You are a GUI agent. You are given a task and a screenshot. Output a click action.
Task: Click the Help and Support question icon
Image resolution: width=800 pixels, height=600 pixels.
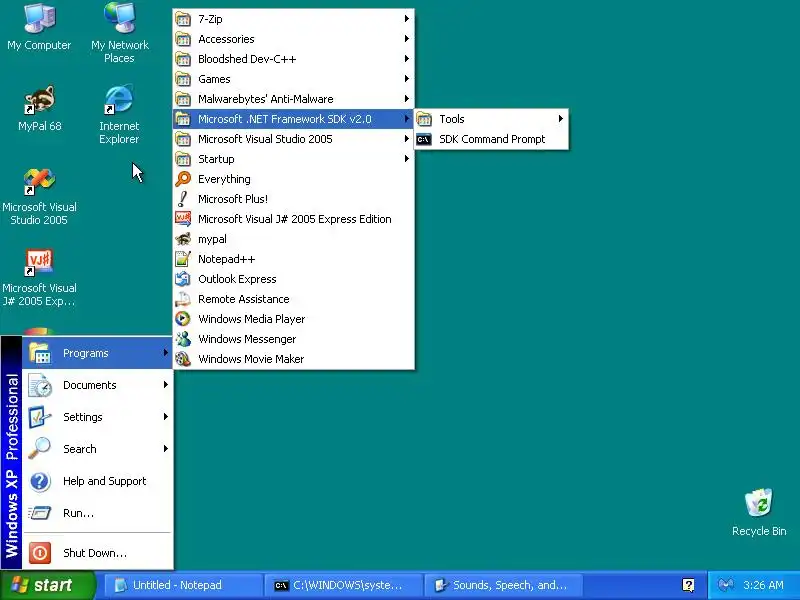click(40, 481)
